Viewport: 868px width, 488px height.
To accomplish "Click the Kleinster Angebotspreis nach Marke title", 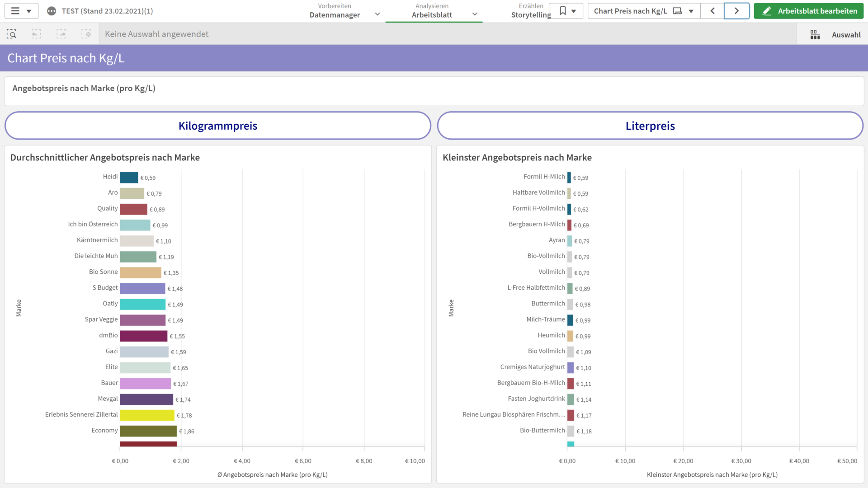I will (517, 157).
